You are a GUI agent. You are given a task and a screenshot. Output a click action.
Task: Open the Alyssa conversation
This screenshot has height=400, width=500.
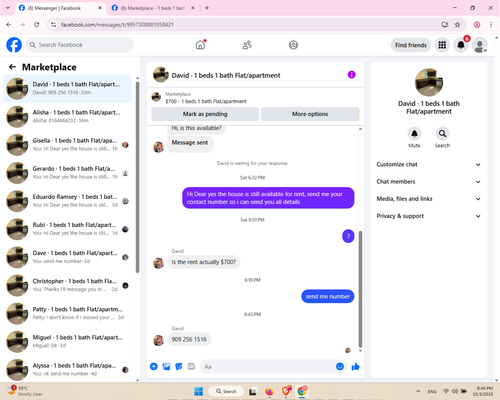click(67, 370)
